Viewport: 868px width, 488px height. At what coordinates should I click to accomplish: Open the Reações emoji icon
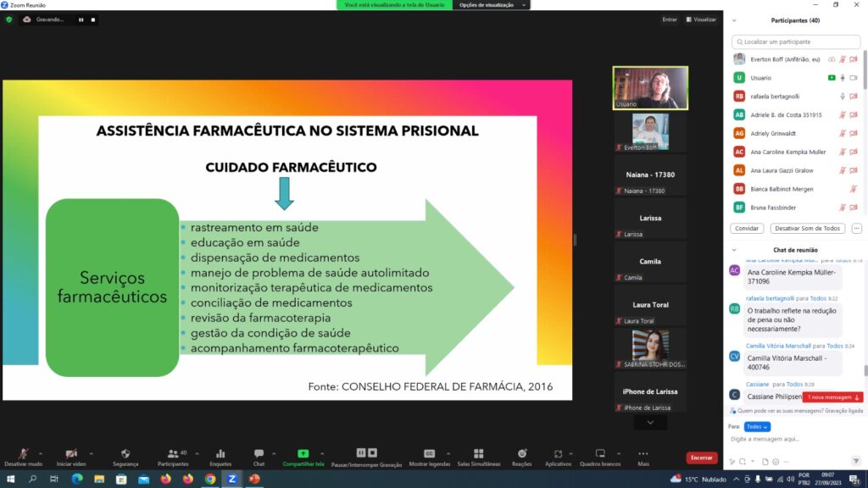521,453
